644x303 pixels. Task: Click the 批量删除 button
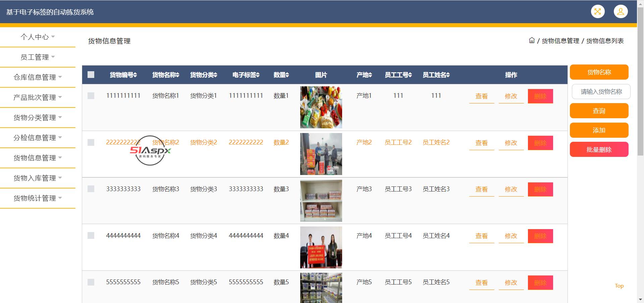pyautogui.click(x=599, y=149)
